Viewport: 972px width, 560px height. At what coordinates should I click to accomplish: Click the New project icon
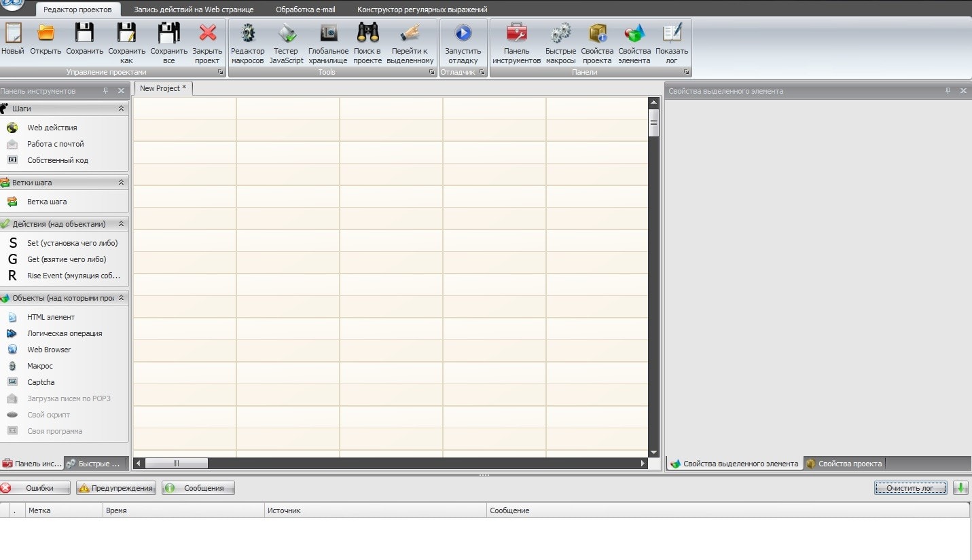12,34
